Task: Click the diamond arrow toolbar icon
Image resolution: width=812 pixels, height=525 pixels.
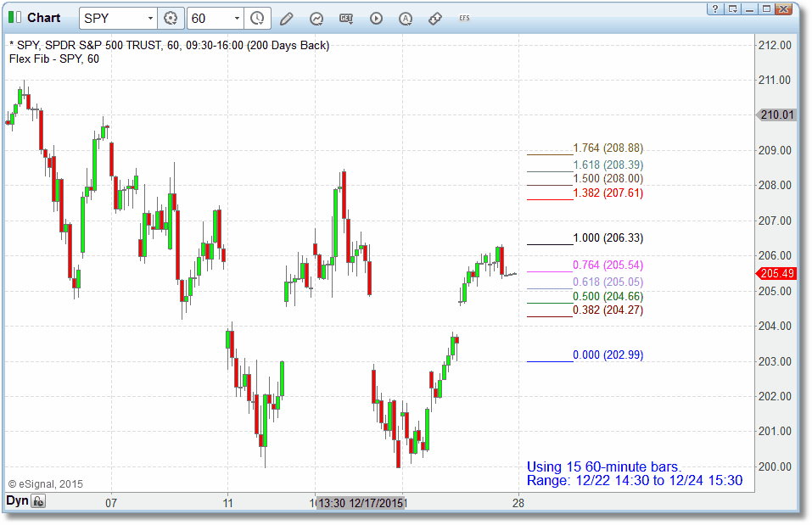Action: point(435,19)
